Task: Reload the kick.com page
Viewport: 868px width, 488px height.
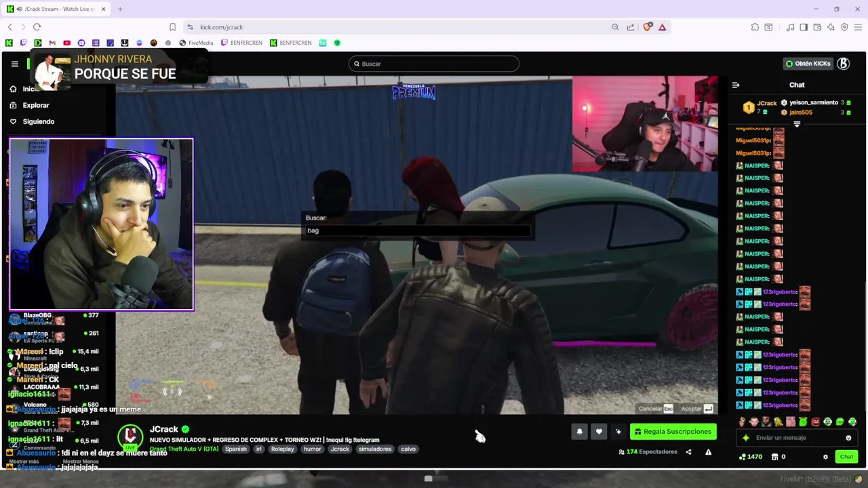Action: [37, 27]
